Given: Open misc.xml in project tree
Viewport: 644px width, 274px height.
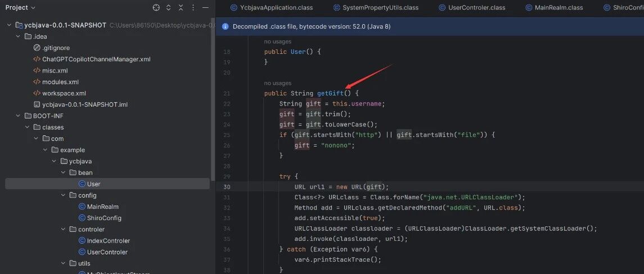Looking at the screenshot, I should click(x=55, y=71).
